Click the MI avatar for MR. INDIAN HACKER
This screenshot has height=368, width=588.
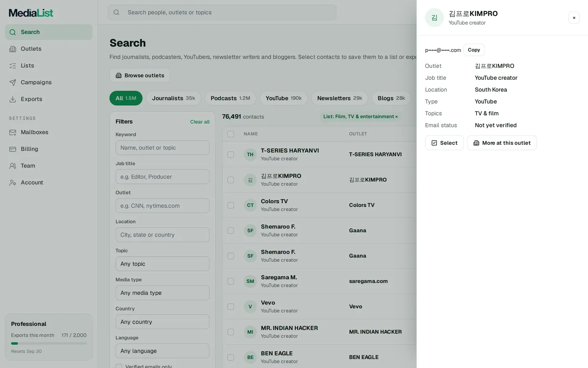point(250,332)
